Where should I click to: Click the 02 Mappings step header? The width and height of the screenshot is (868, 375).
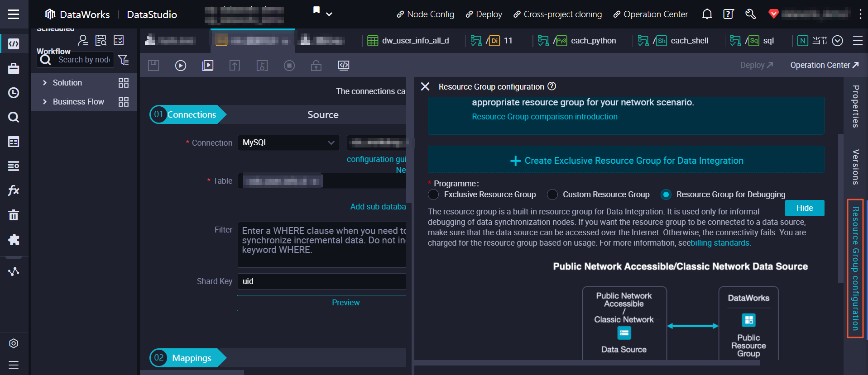coord(188,358)
